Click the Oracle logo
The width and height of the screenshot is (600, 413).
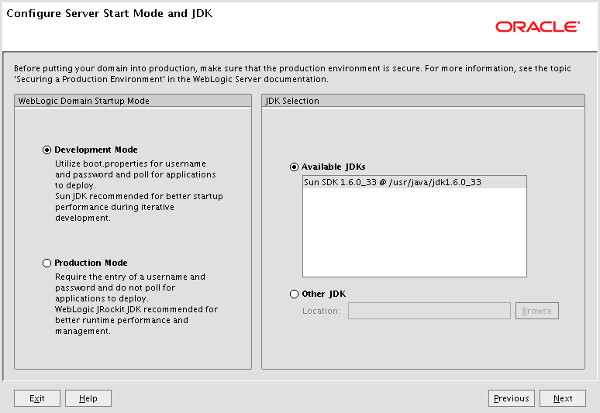(x=537, y=27)
